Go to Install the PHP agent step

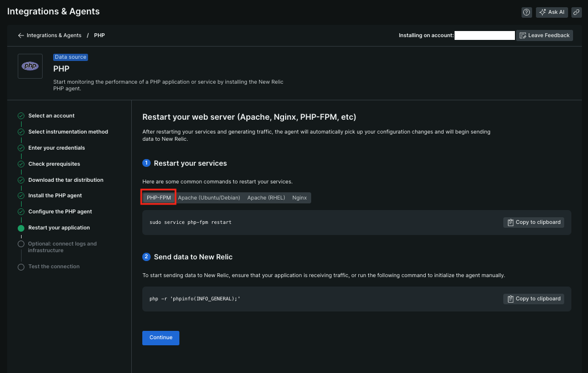[x=55, y=196]
